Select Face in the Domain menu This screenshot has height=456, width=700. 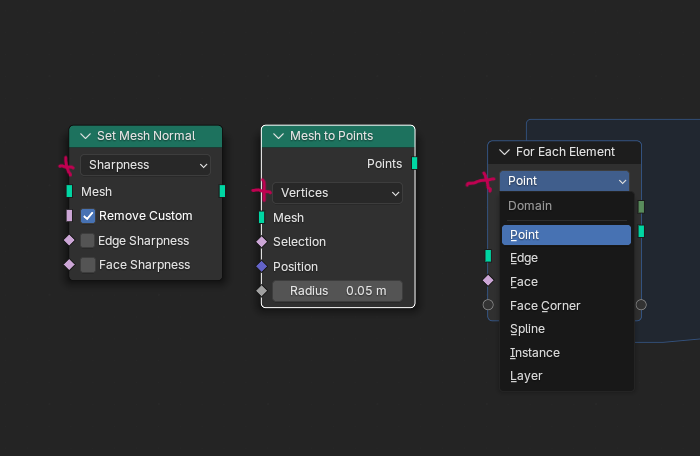click(x=566, y=282)
